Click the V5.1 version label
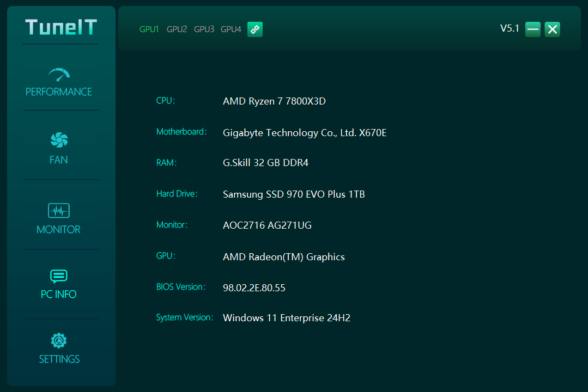 pos(510,29)
